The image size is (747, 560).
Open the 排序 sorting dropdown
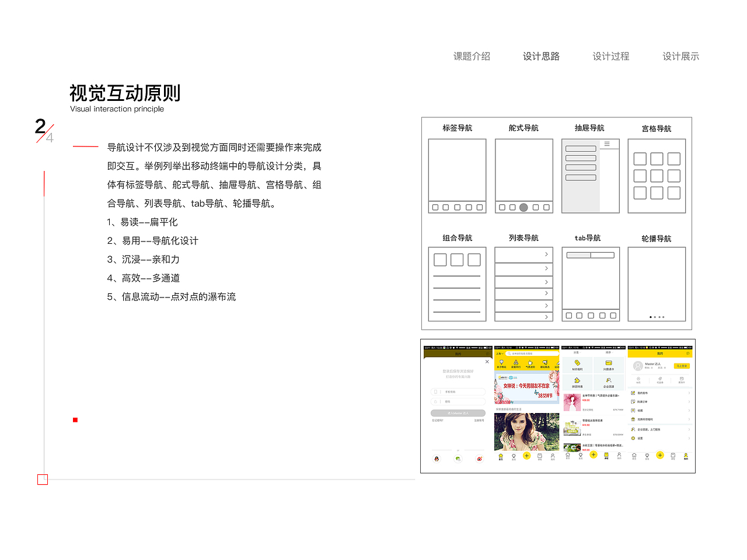[x=610, y=352]
